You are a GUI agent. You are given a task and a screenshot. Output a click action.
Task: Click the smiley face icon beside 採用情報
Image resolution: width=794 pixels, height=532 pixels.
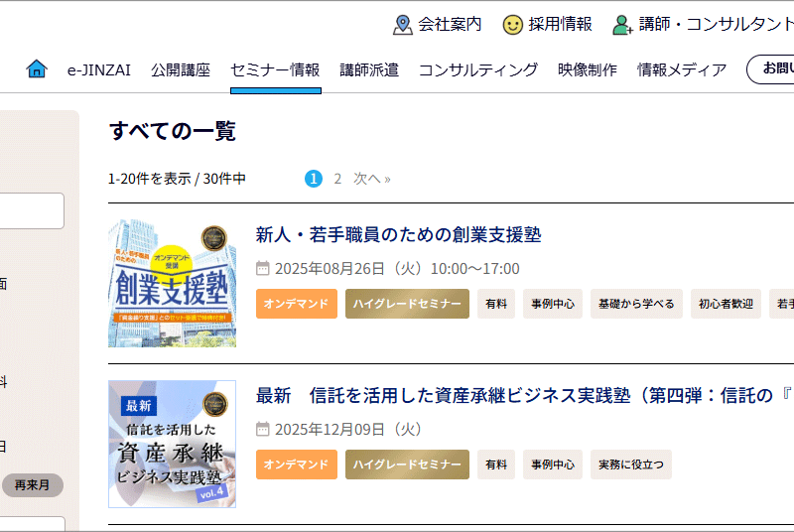[512, 24]
